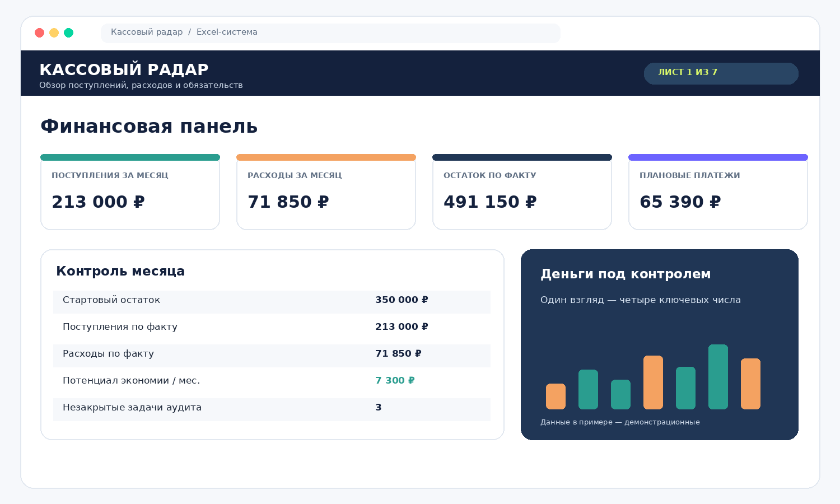Select the "Поступления по факту" row label
The height and width of the screenshot is (504, 840).
pyautogui.click(x=120, y=327)
